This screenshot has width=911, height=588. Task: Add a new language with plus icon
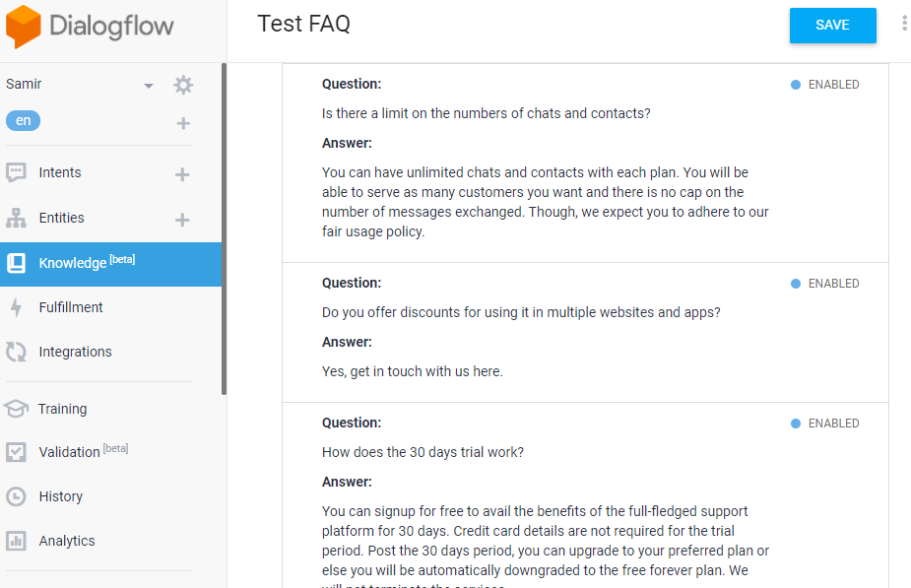[183, 123]
